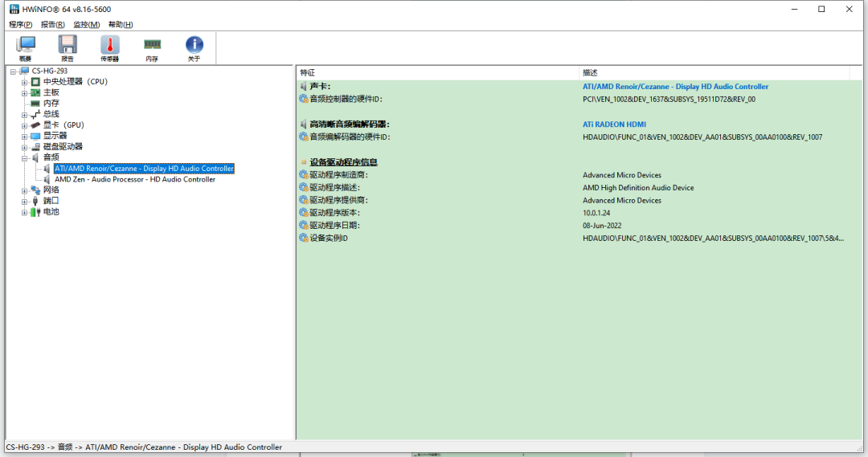The width and height of the screenshot is (868, 457).
Task: Expand the 中央处理器 (CPU) node
Action: point(24,82)
